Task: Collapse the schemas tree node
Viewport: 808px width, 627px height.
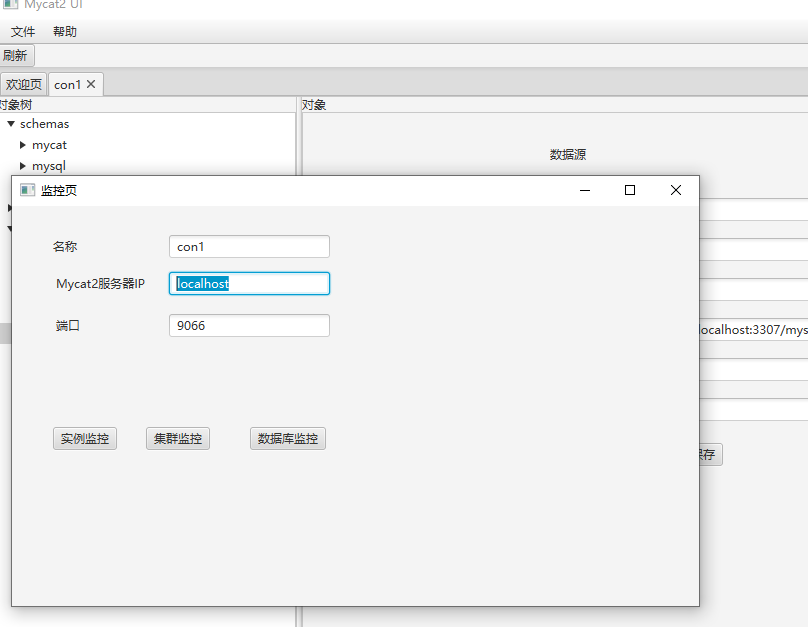Action: coord(11,124)
